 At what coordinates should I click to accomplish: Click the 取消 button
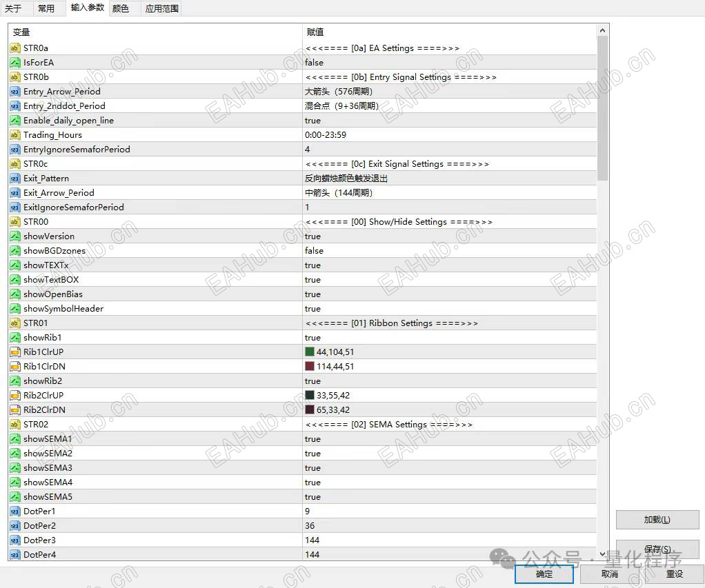click(x=609, y=574)
